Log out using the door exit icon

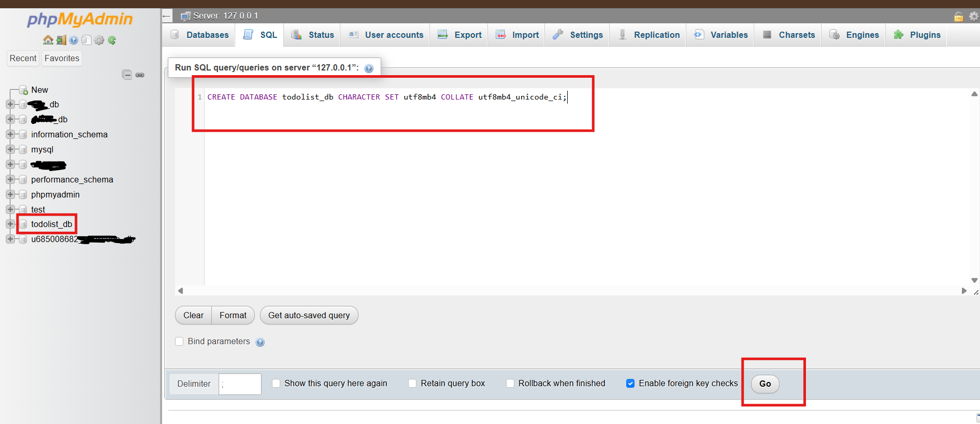pos(61,40)
